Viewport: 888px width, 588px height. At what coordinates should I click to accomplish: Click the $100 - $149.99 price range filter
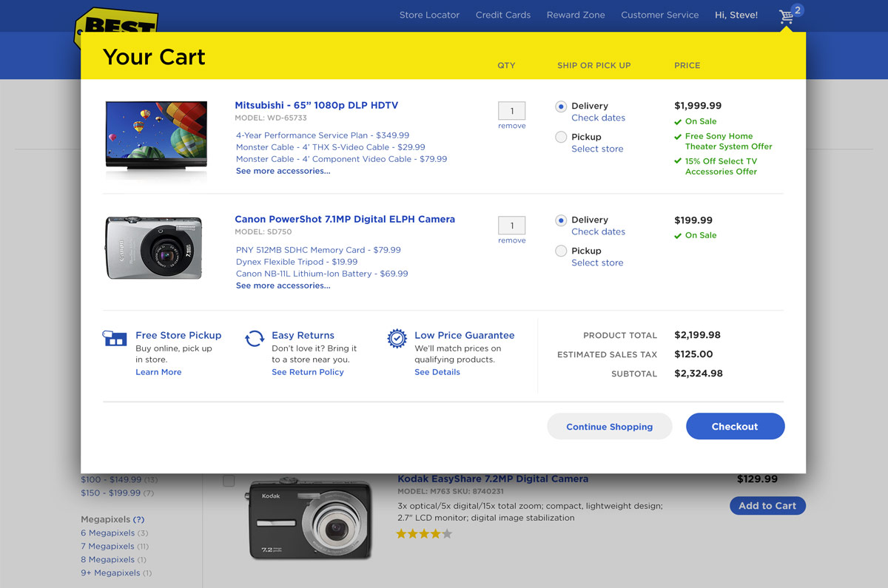click(110, 479)
